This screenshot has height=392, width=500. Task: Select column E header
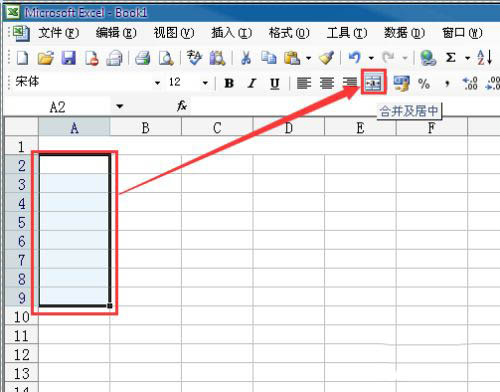pos(360,127)
